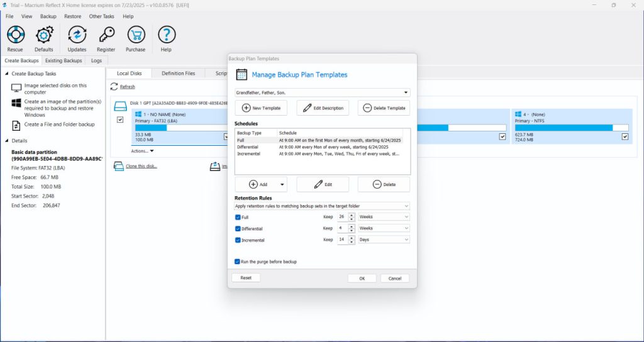Switch to the Definition Files tab
This screenshot has width=644, height=342.
point(178,74)
